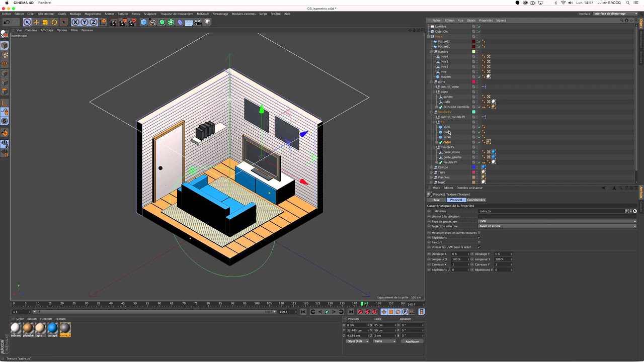Open the Objet (Rel) coordinate dropdown
644x362 pixels.
click(358, 341)
